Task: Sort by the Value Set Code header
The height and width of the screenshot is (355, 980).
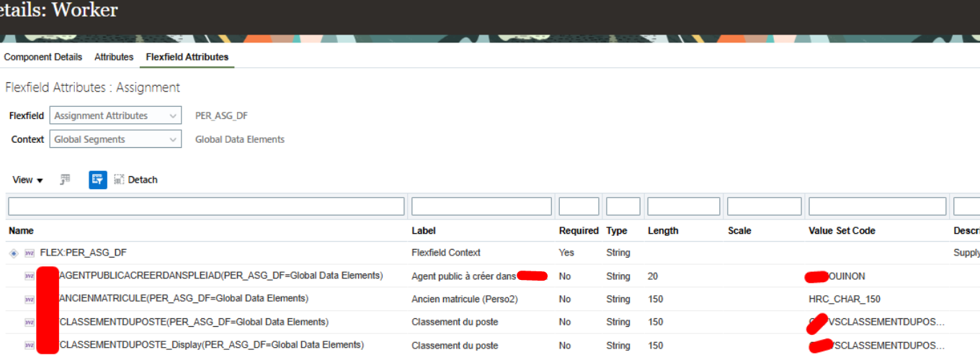Action: 842,231
